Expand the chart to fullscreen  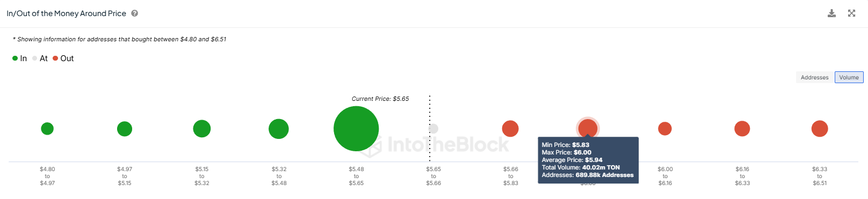pyautogui.click(x=851, y=13)
